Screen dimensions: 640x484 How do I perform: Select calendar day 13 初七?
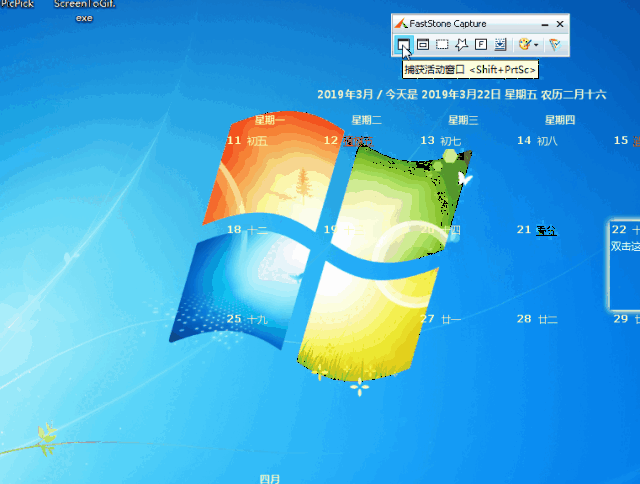[441, 141]
